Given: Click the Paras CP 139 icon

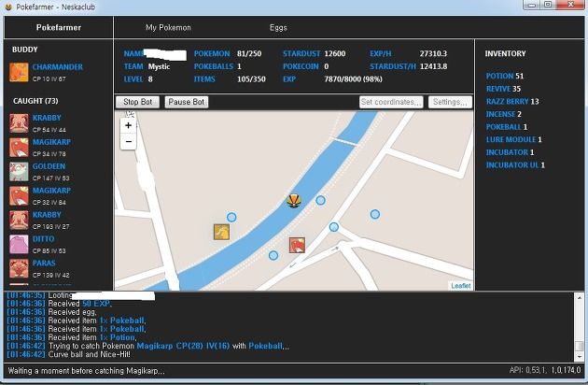Looking at the screenshot, I should coord(19,268).
